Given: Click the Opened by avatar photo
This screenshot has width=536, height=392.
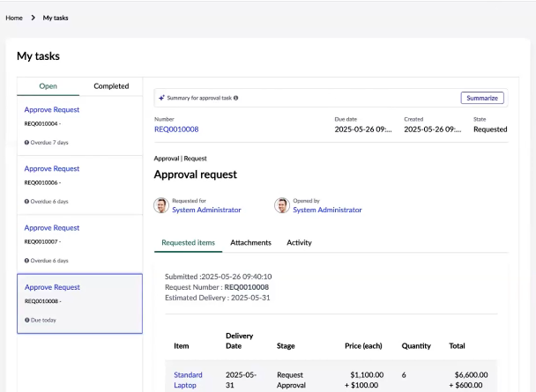Looking at the screenshot, I should 282,205.
